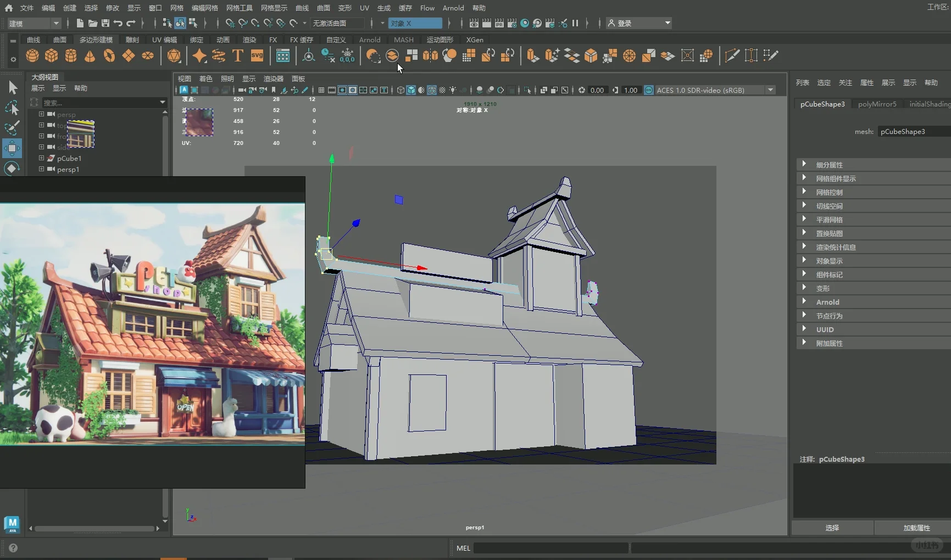Create a polygon disc from the shelf

148,55
